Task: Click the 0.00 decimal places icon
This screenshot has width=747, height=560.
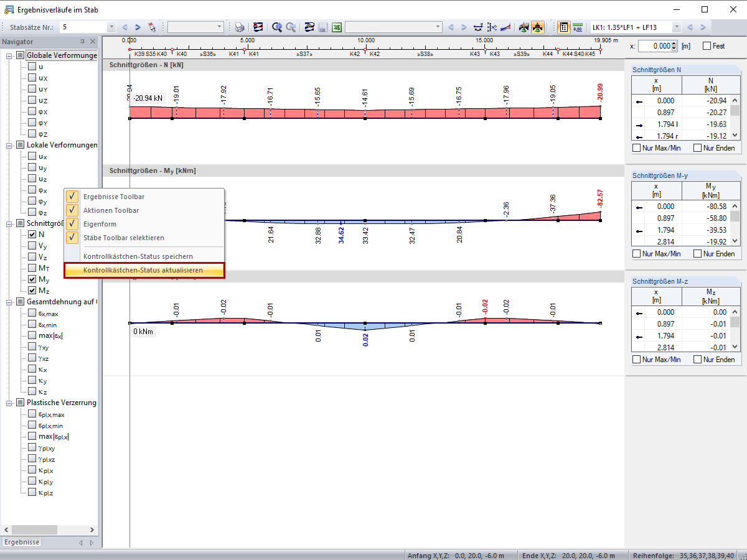Action: click(x=578, y=27)
